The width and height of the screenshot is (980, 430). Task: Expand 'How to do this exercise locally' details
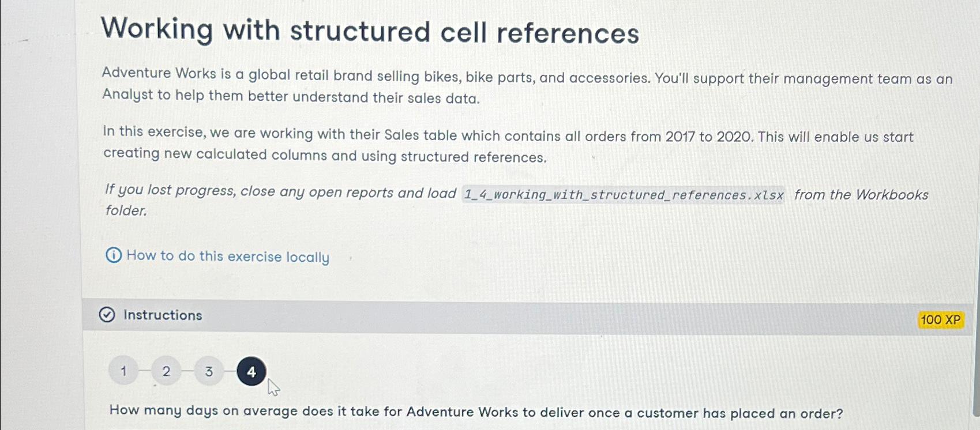point(227,257)
